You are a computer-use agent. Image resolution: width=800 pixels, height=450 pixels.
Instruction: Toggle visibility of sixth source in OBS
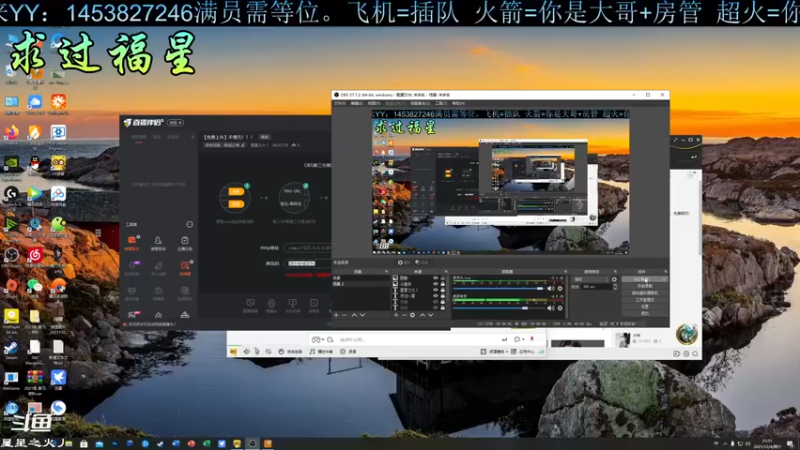[436, 308]
